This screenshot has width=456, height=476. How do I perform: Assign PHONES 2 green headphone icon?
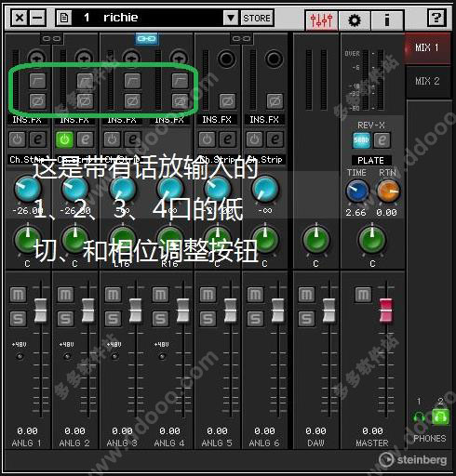(440, 417)
